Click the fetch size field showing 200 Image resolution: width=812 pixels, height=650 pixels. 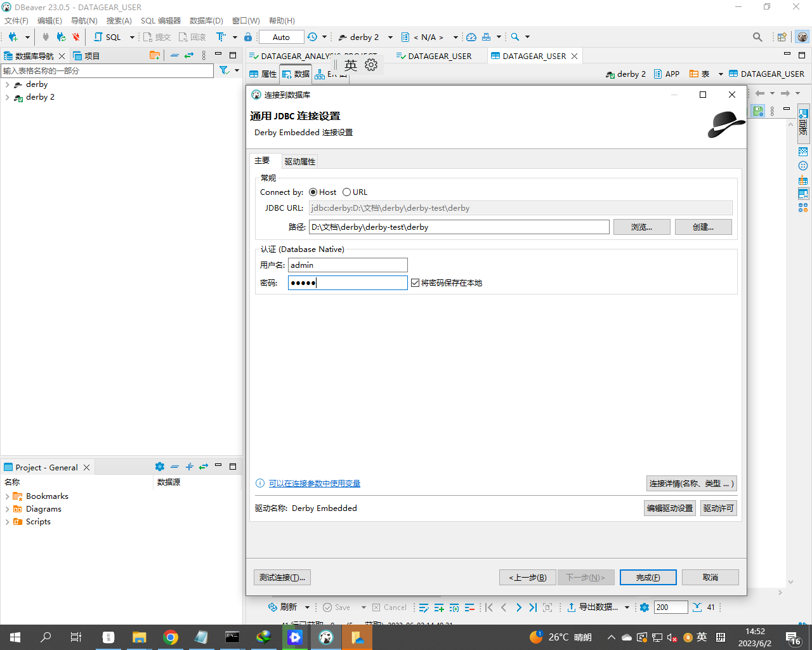(671, 607)
